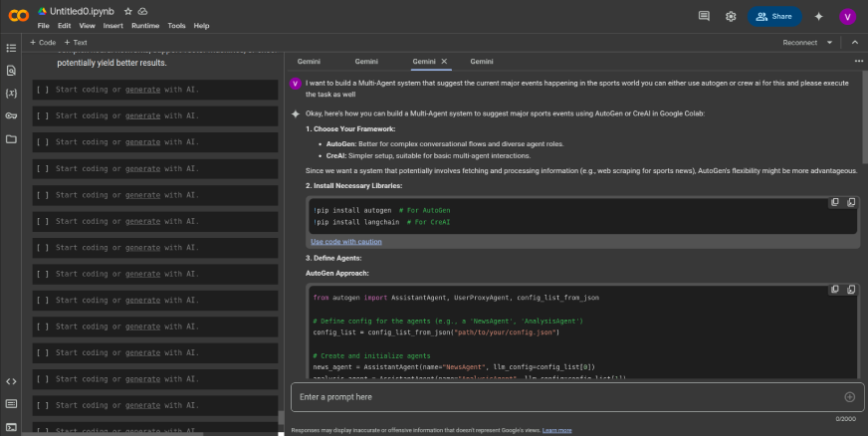Viewport: 868px width, 436px height.
Task: Open the Command palette sidebar icon
Action: click(11, 404)
